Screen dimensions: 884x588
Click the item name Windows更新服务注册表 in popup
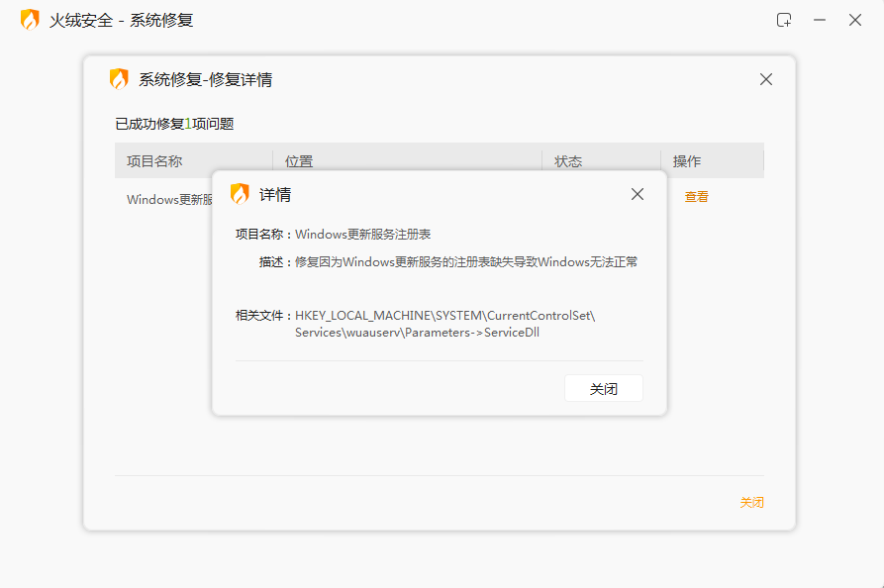362,234
